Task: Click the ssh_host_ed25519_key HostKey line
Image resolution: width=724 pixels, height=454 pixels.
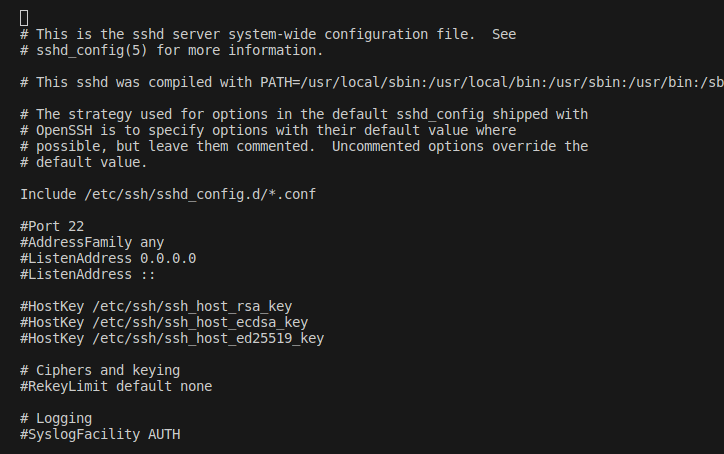Action: coord(171,338)
